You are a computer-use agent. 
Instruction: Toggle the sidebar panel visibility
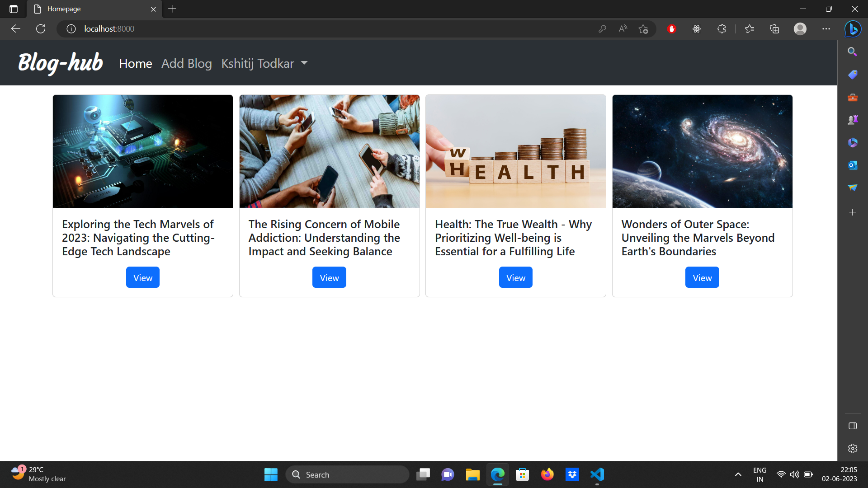[x=853, y=426]
